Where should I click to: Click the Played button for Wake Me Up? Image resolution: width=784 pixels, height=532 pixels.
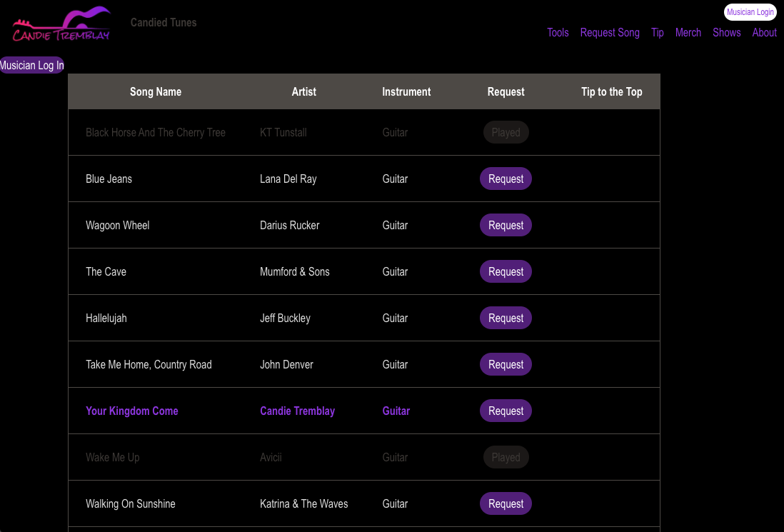click(x=506, y=457)
